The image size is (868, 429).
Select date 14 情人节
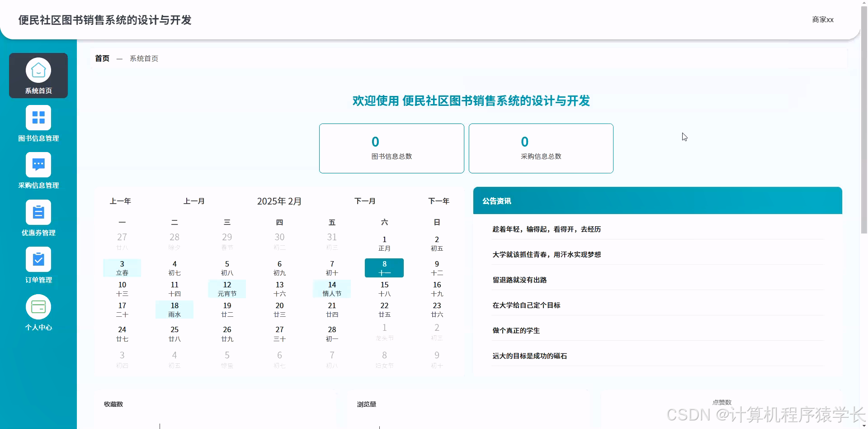click(x=332, y=289)
